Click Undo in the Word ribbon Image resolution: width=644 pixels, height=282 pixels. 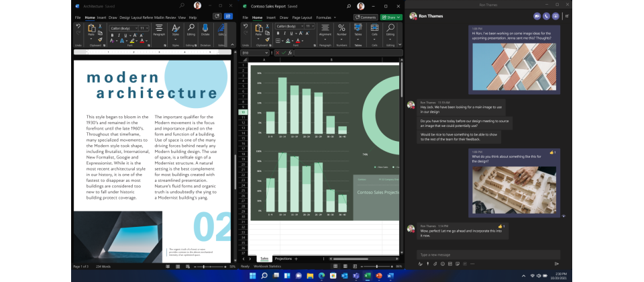pos(78,26)
